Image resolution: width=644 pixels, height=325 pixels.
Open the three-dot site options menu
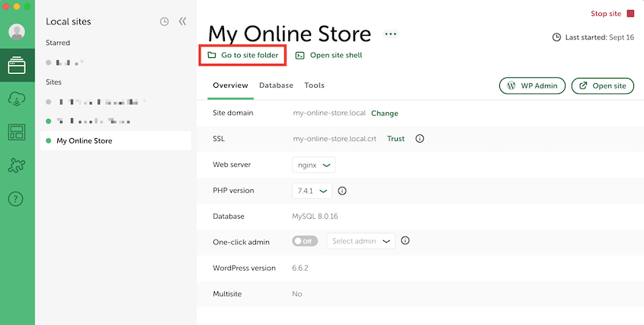click(390, 34)
